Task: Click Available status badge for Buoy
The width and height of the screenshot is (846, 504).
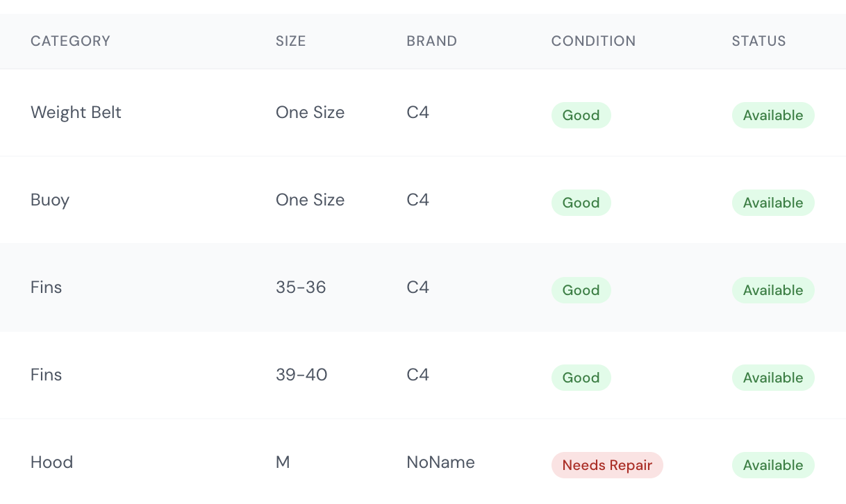Action: (772, 203)
